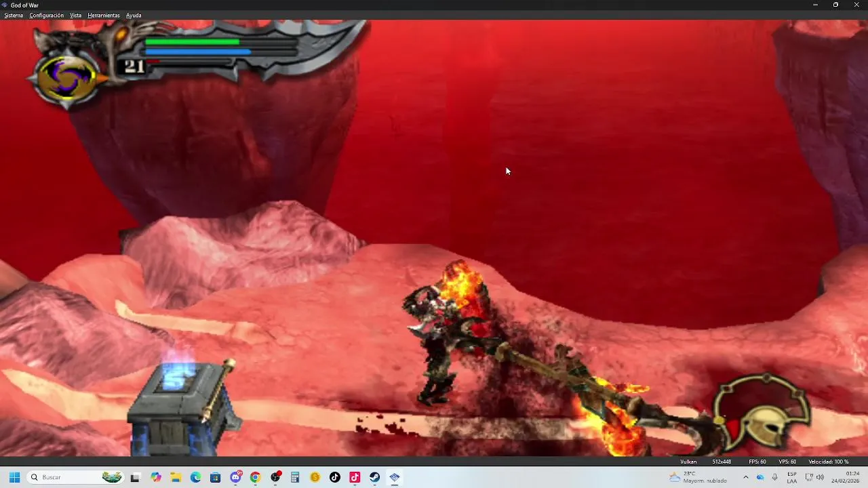Click the God of War window title icon
This screenshot has height=488, width=868.
(5, 5)
